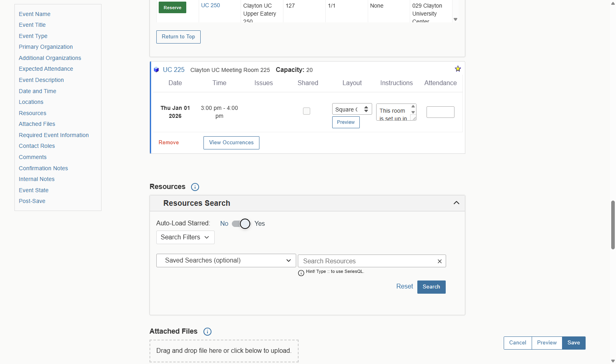Open the Attached Files info icon
This screenshot has height=364, width=616.
pyautogui.click(x=207, y=332)
